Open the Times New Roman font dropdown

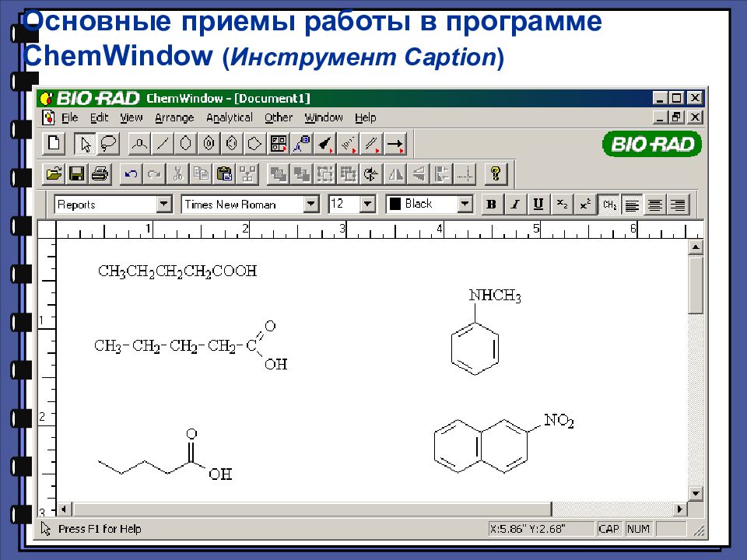[x=310, y=203]
